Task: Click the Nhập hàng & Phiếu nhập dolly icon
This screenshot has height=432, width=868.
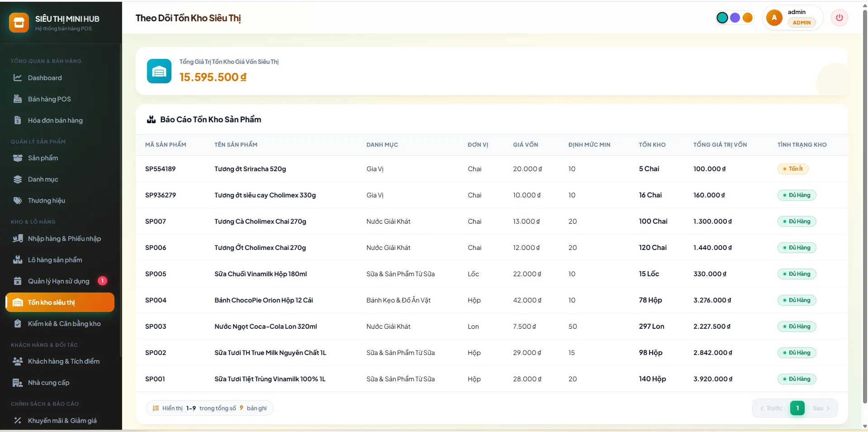Action: click(x=18, y=239)
